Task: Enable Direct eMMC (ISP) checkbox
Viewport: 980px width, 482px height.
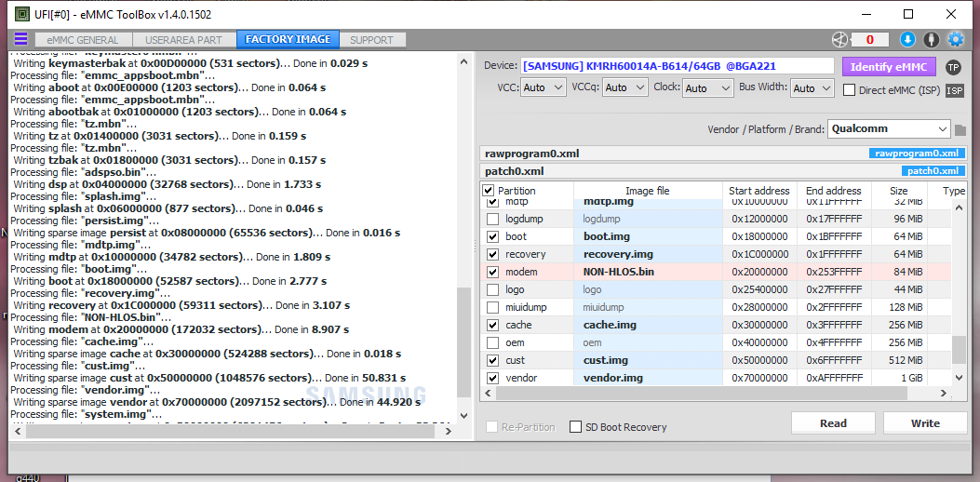Action: tap(850, 90)
